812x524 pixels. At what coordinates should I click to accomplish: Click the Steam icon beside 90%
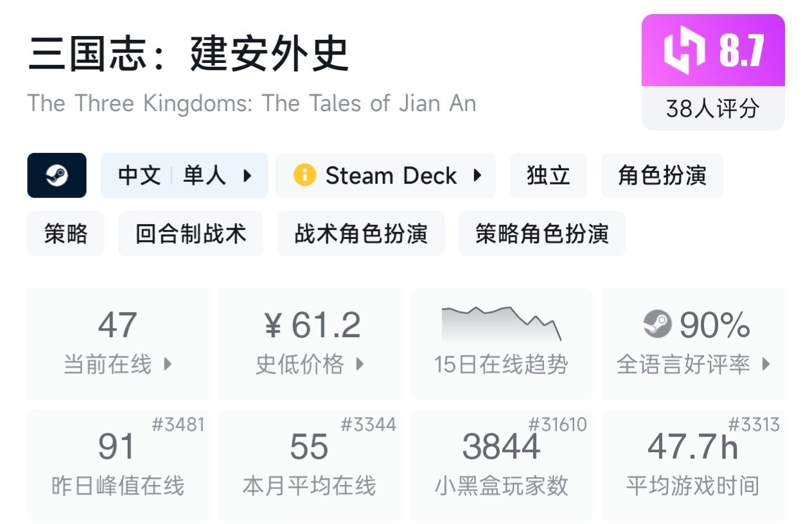[x=657, y=324]
